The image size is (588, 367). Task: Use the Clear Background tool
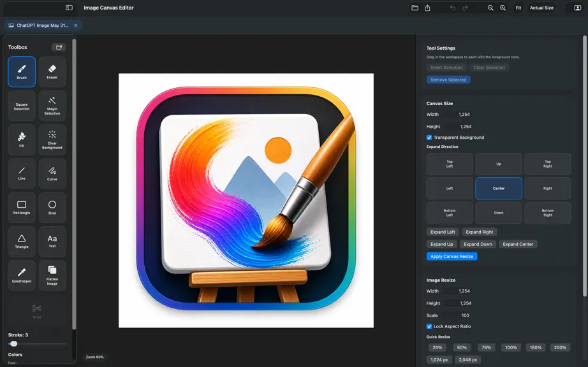point(52,140)
